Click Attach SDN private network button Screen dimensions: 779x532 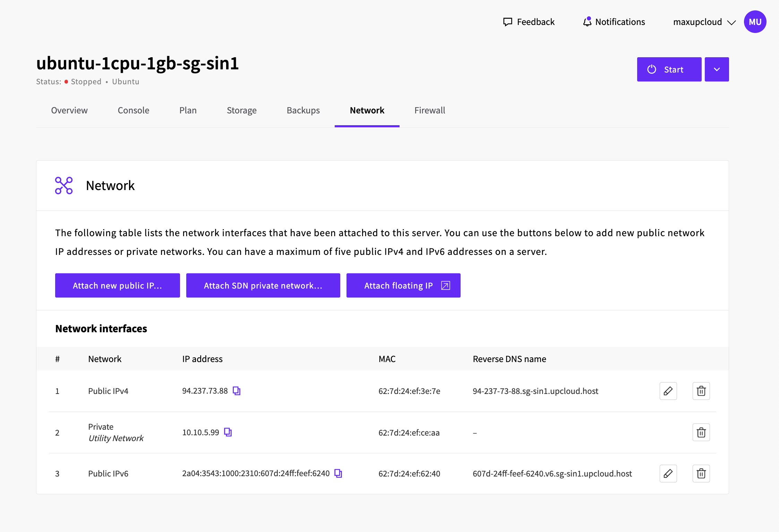click(x=263, y=285)
